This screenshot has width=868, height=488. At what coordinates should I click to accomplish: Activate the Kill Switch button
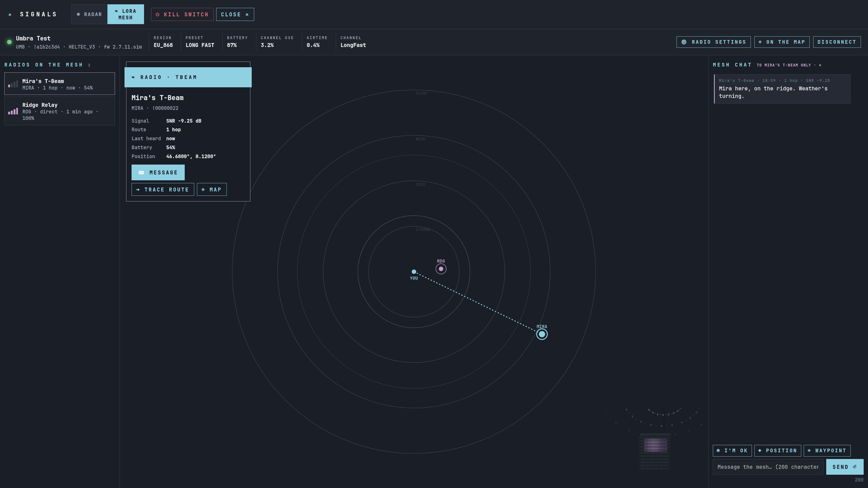[x=182, y=15]
